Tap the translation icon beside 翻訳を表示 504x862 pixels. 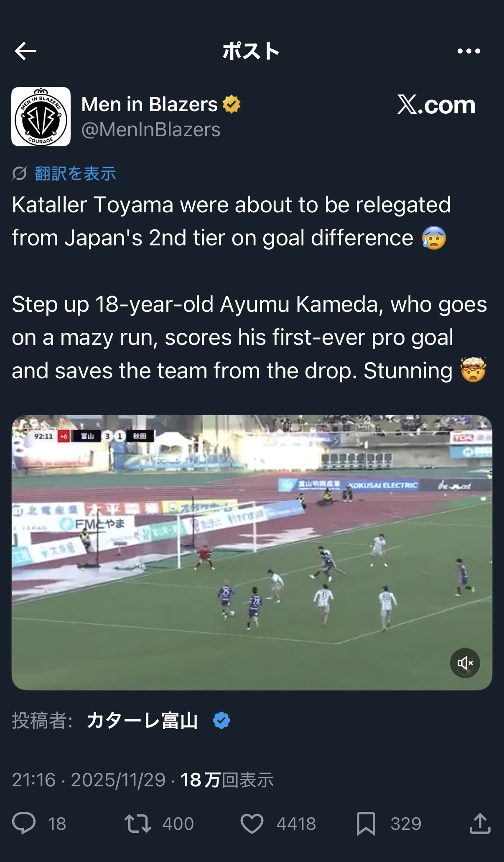click(x=19, y=173)
